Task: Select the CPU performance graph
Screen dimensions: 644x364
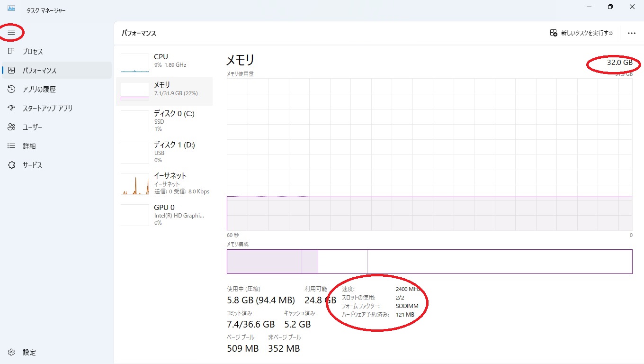Action: 135,63
